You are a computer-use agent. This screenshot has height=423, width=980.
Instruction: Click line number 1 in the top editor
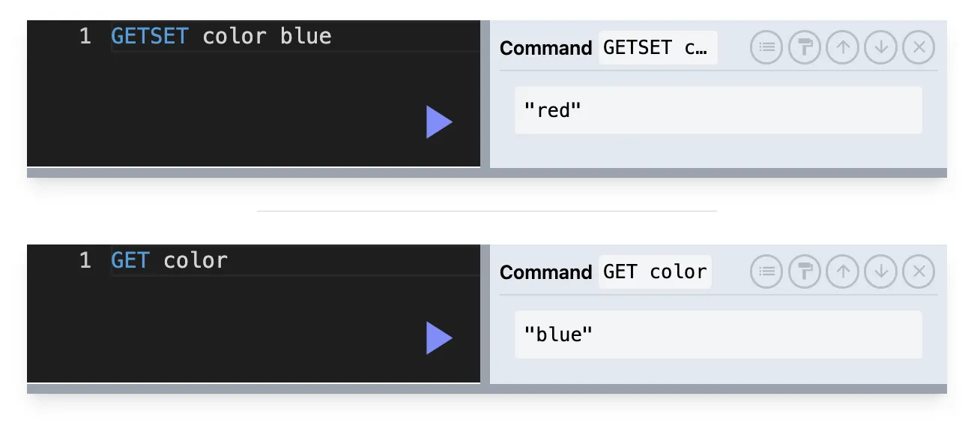click(85, 36)
